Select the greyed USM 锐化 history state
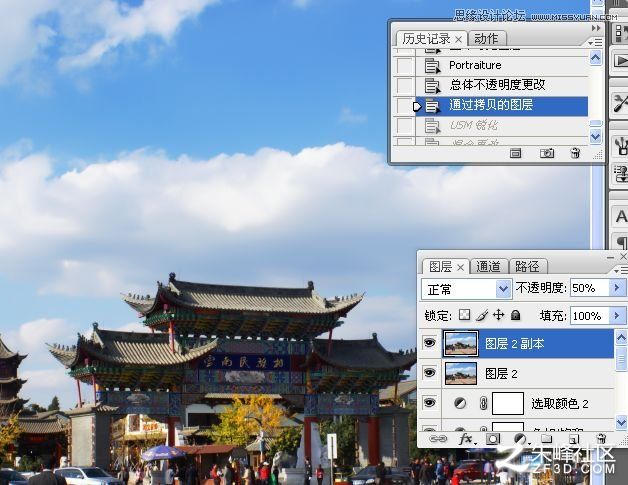 (502, 126)
